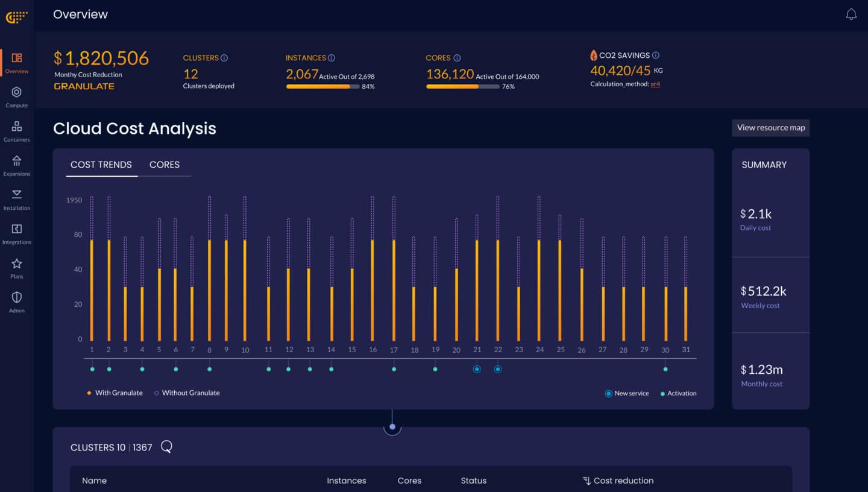Screen dimensions: 868x492
Task: Select the activation marker under day 14
Action: point(331,369)
